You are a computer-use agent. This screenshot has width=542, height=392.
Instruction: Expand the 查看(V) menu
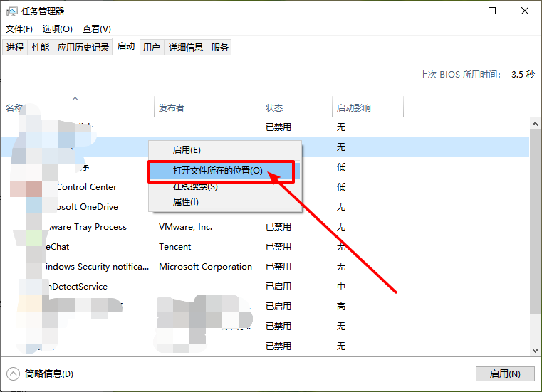pyautogui.click(x=97, y=29)
